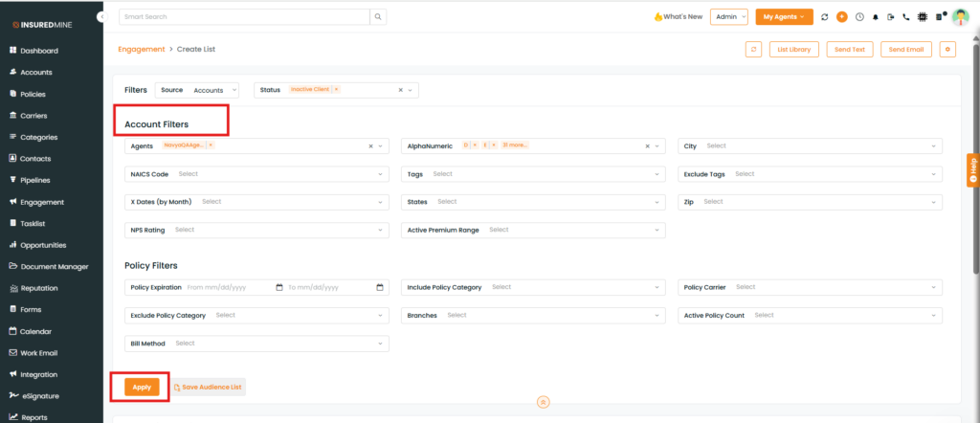Open notifications bell icon

tap(875, 17)
